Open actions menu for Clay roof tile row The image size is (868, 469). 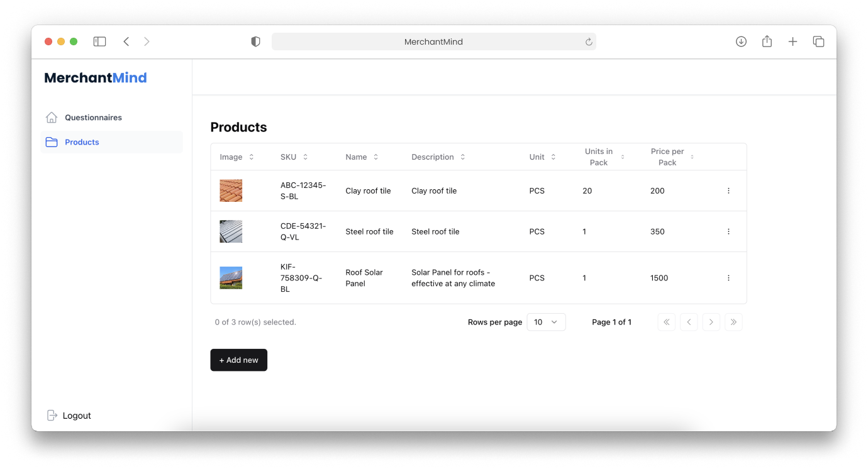pos(728,190)
